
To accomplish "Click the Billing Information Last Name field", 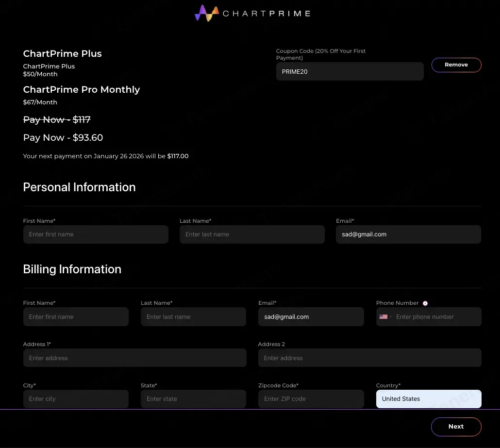I will (193, 316).
